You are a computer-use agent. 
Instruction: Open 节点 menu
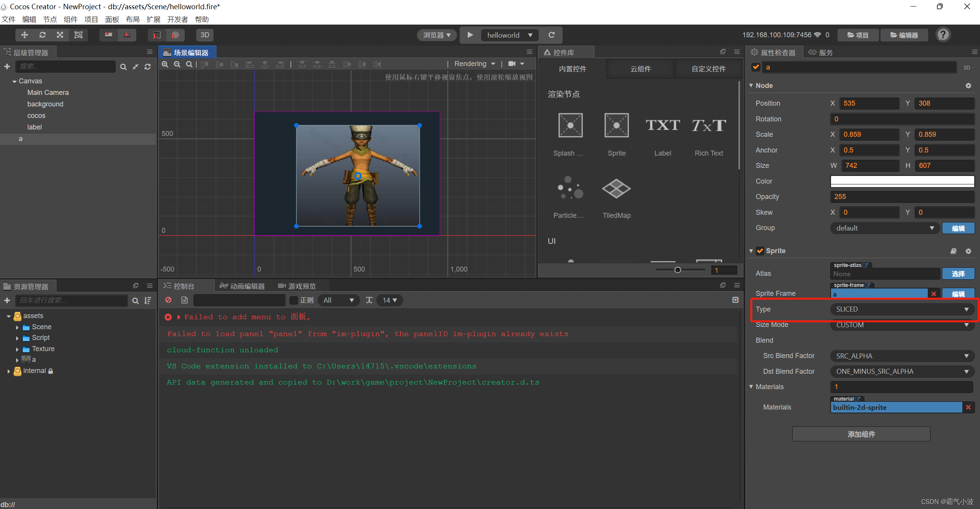point(50,19)
